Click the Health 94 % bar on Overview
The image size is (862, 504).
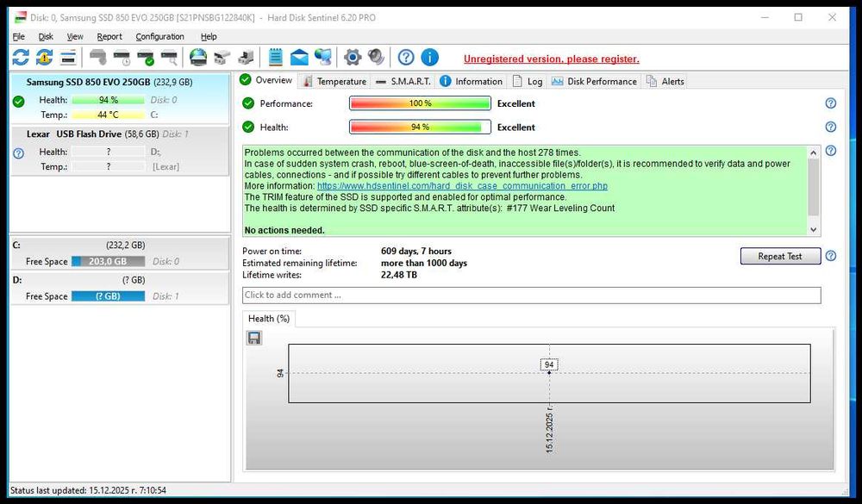pyautogui.click(x=420, y=127)
